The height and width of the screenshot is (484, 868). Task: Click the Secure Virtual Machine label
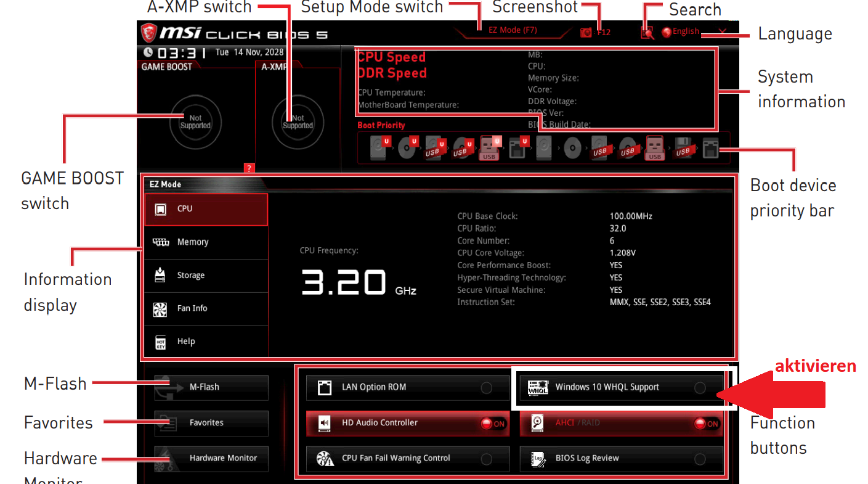(501, 290)
